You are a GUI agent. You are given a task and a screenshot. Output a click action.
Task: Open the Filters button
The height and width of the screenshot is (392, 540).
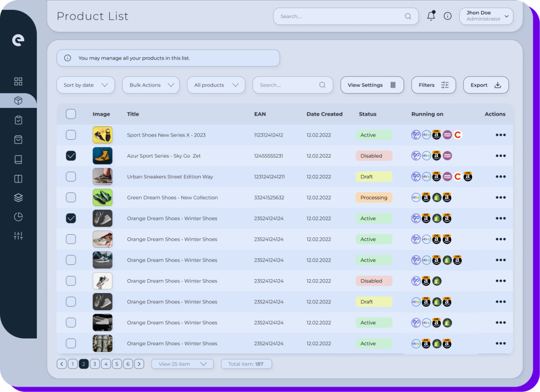433,85
